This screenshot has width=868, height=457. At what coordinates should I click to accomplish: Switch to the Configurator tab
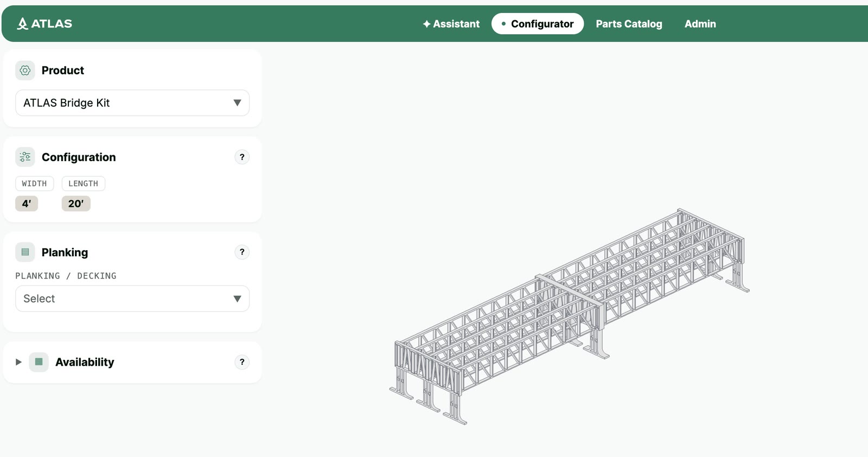point(538,24)
